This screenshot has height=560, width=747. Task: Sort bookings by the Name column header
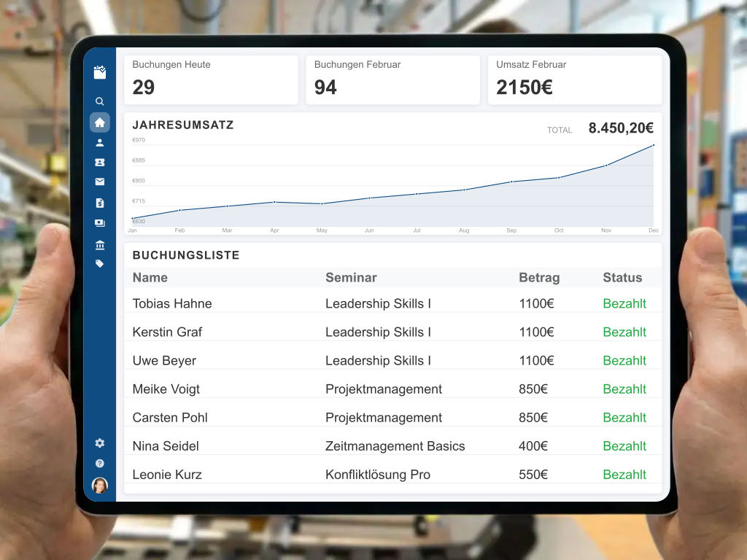[x=150, y=278]
